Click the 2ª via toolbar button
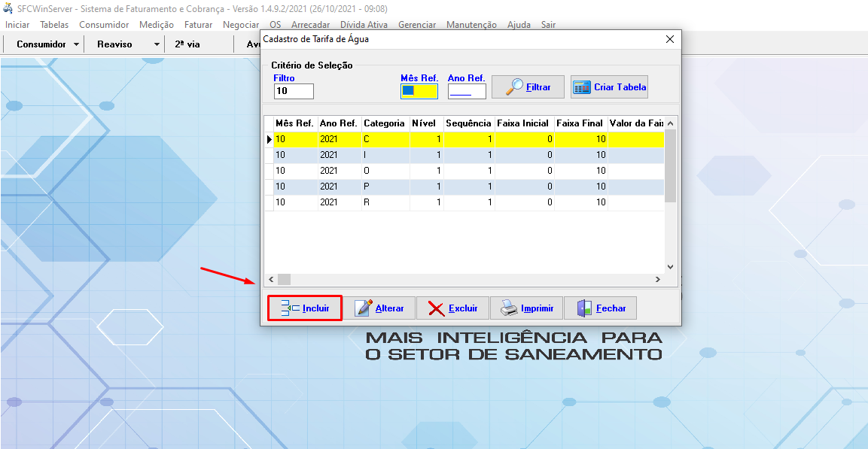This screenshot has height=449, width=868. click(x=187, y=44)
